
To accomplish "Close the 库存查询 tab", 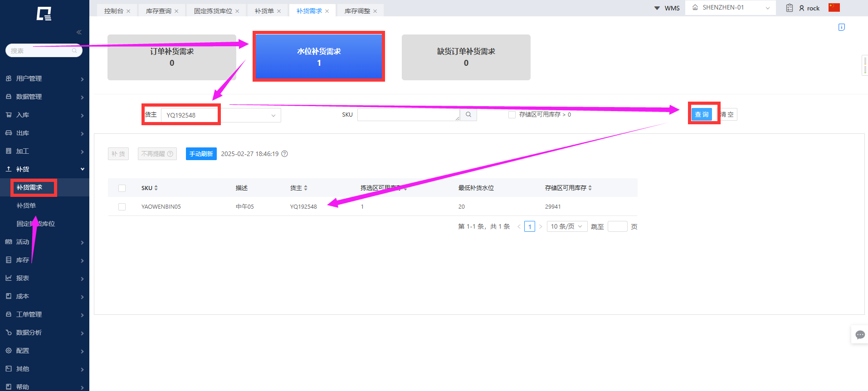I will [x=176, y=11].
